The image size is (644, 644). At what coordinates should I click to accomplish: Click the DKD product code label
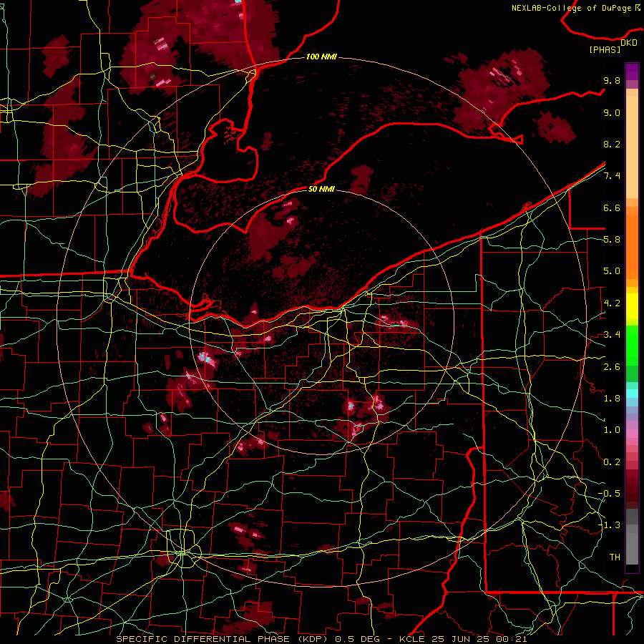pyautogui.click(x=628, y=42)
